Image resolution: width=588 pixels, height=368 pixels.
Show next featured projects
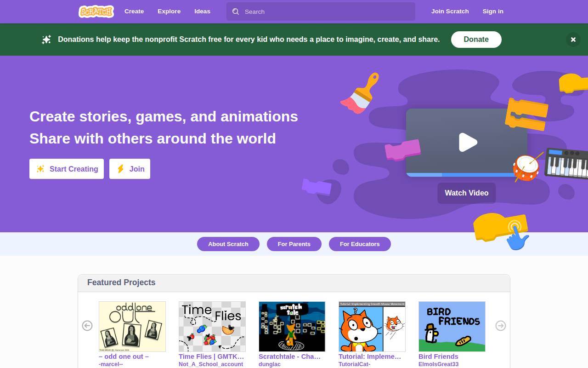(501, 326)
